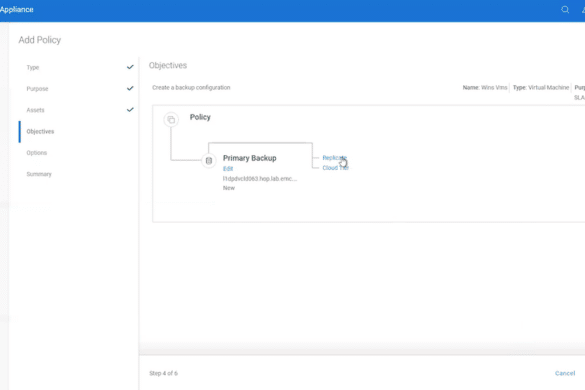Click the Primary Backup storage icon
This screenshot has width=585, height=390.
coord(209,161)
